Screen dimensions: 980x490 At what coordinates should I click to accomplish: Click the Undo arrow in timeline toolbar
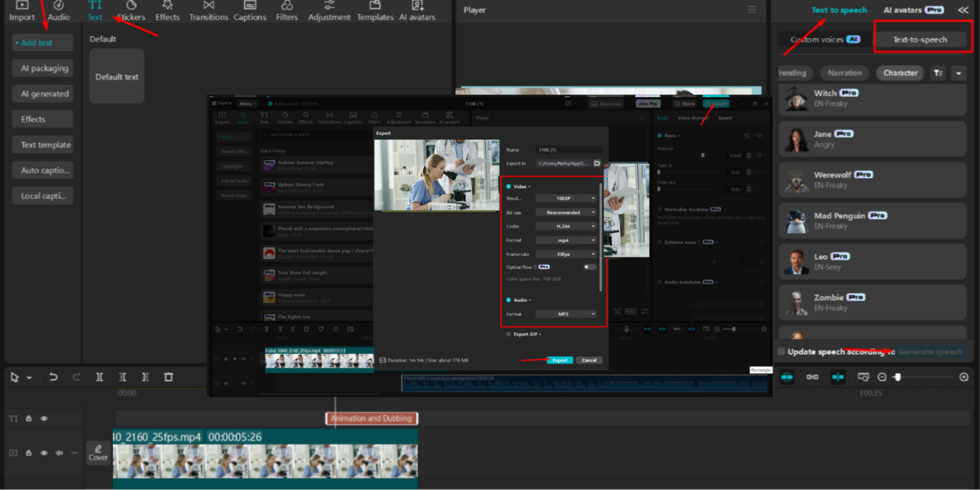click(x=53, y=377)
